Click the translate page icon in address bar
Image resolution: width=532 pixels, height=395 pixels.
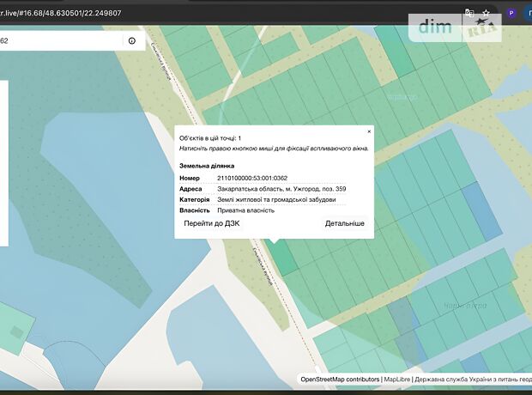469,14
